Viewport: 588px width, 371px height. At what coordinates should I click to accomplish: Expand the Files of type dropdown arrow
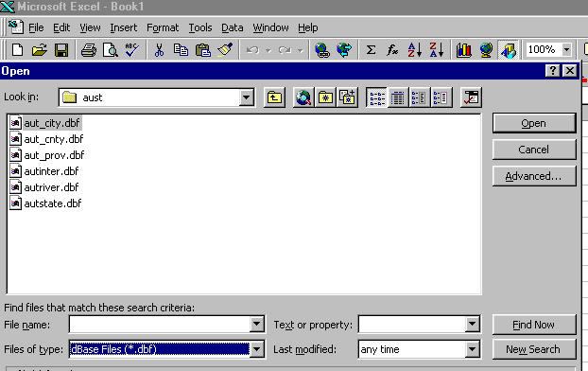point(256,349)
